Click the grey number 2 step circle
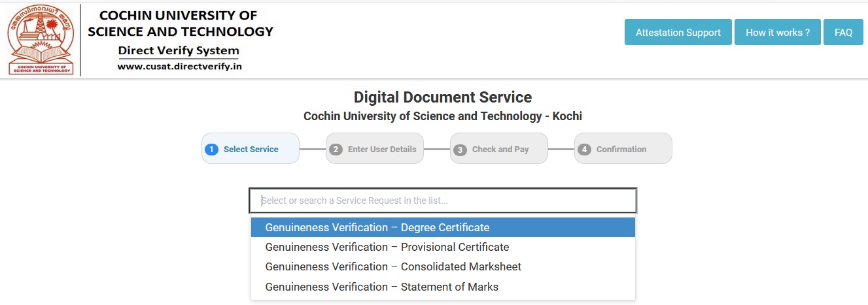Viewport: 868px width, 305px height. 336,150
